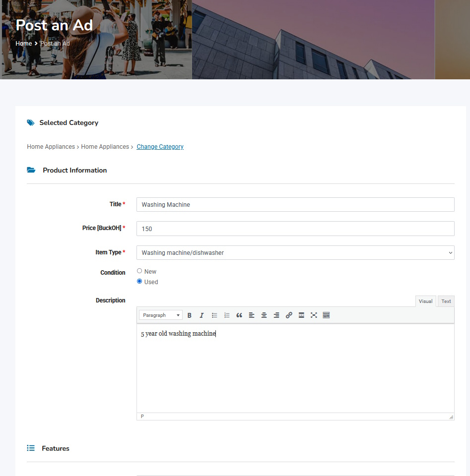The image size is (470, 476).
Task: Show the toolbar toggle options
Action: click(x=326, y=315)
